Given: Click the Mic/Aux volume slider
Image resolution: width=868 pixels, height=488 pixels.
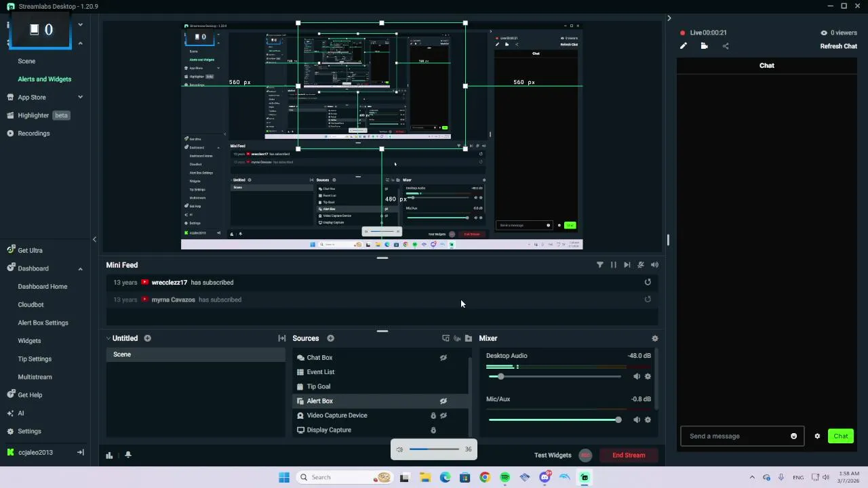Looking at the screenshot, I should pos(555,420).
